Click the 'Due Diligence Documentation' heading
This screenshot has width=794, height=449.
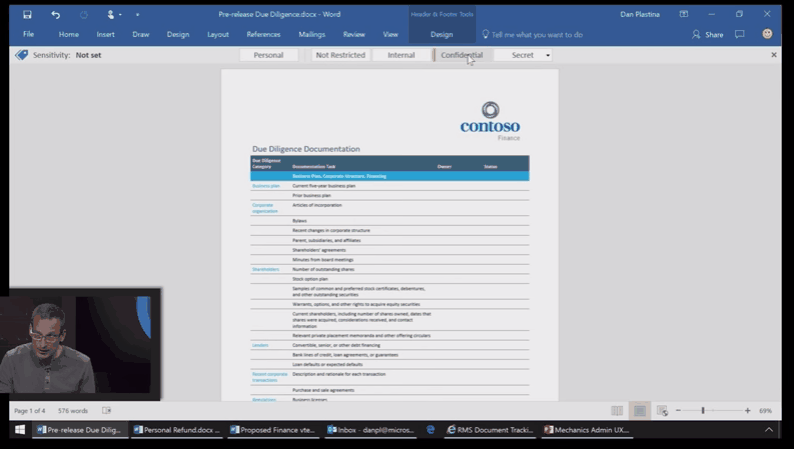(306, 149)
